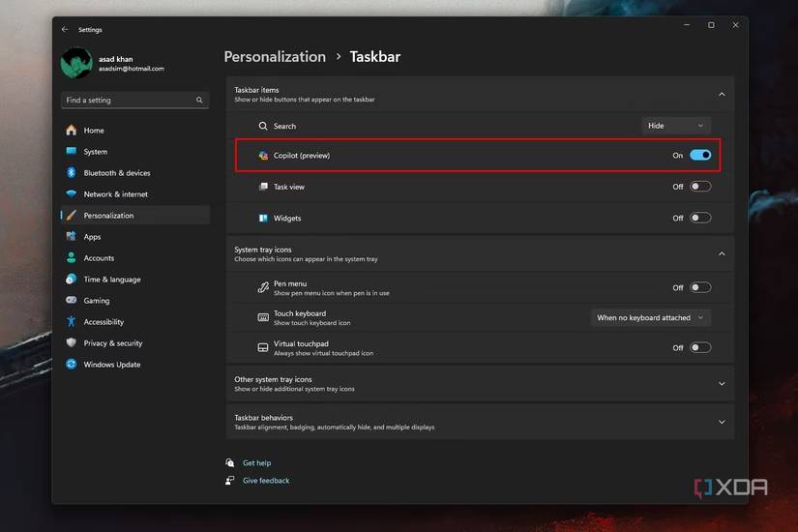The height and width of the screenshot is (532, 798).
Task: Click the Search magnifier icon in Taskbar items
Action: click(262, 126)
